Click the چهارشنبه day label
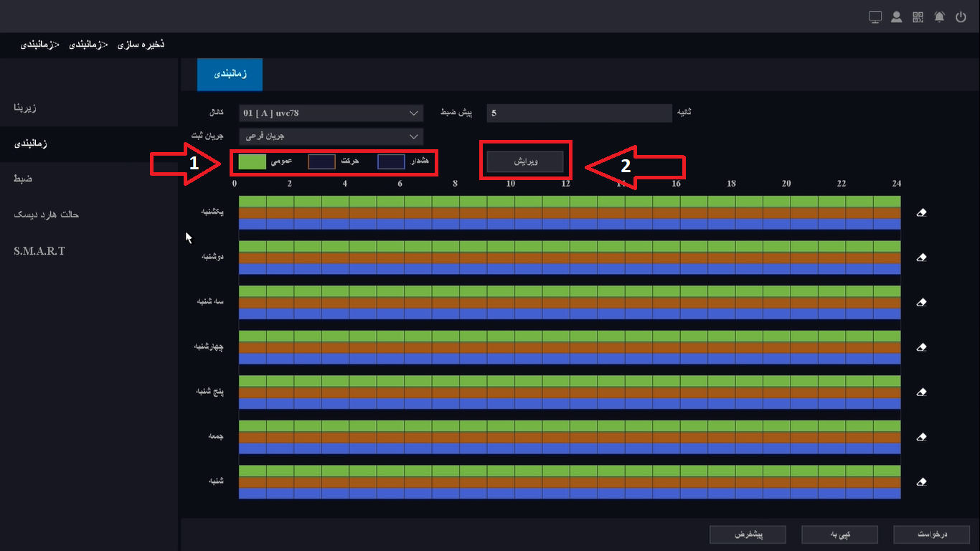Image resolution: width=980 pixels, height=551 pixels. 209,347
